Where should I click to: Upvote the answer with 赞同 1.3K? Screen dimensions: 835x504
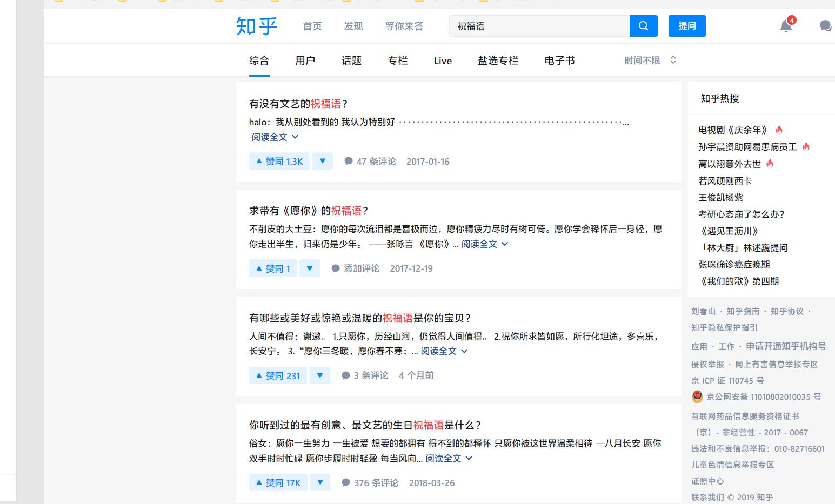[x=279, y=162]
